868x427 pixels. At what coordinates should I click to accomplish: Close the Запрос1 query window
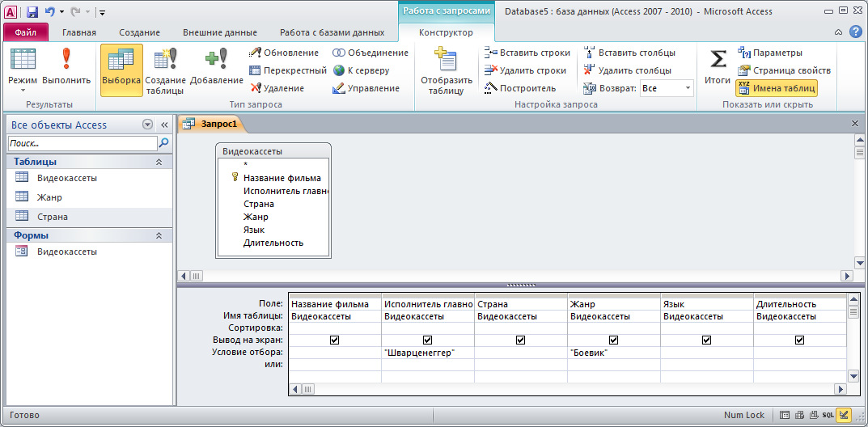(x=855, y=124)
